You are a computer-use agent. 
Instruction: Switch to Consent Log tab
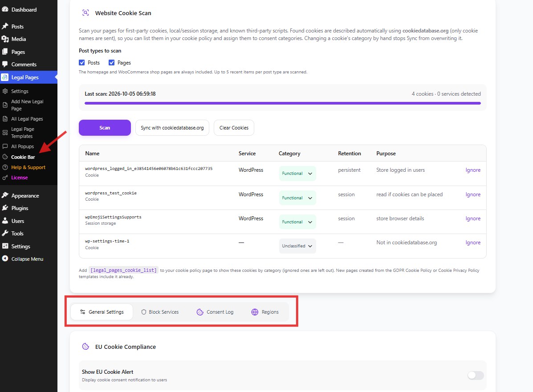pos(215,312)
